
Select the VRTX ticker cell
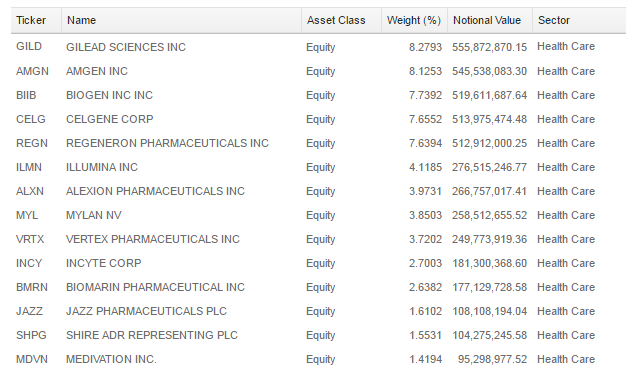(30, 239)
